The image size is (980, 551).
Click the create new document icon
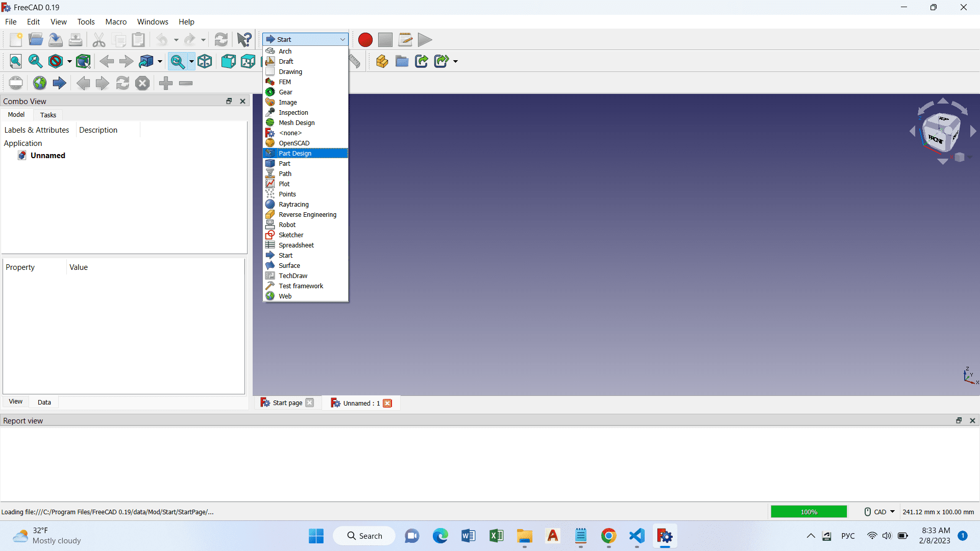16,40
